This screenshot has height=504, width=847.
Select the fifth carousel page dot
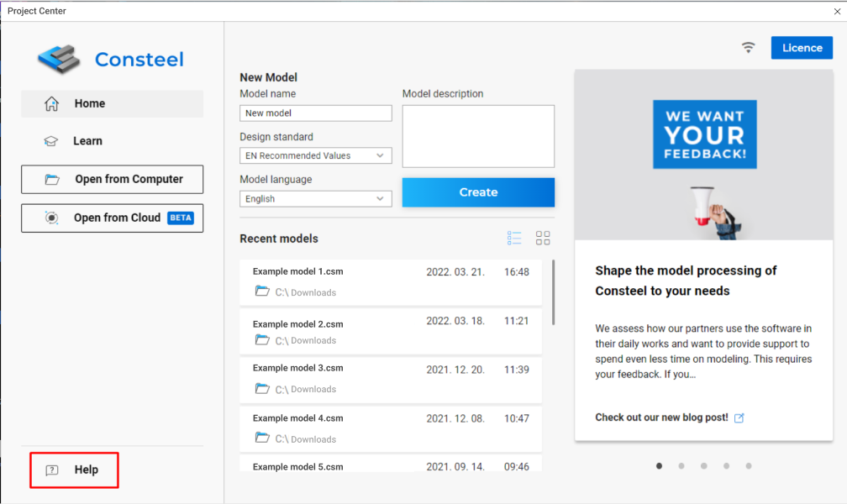749,465
